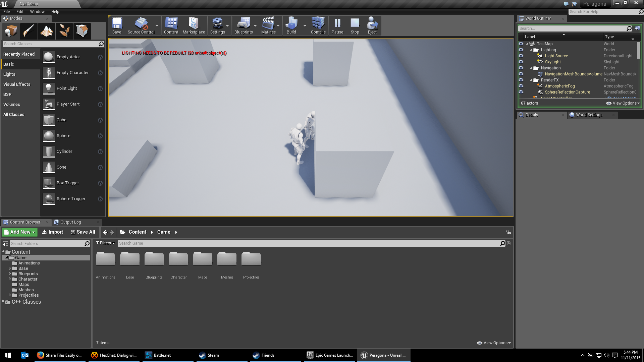Image resolution: width=644 pixels, height=362 pixels.
Task: Click the Build toolbar icon
Action: coord(291,26)
